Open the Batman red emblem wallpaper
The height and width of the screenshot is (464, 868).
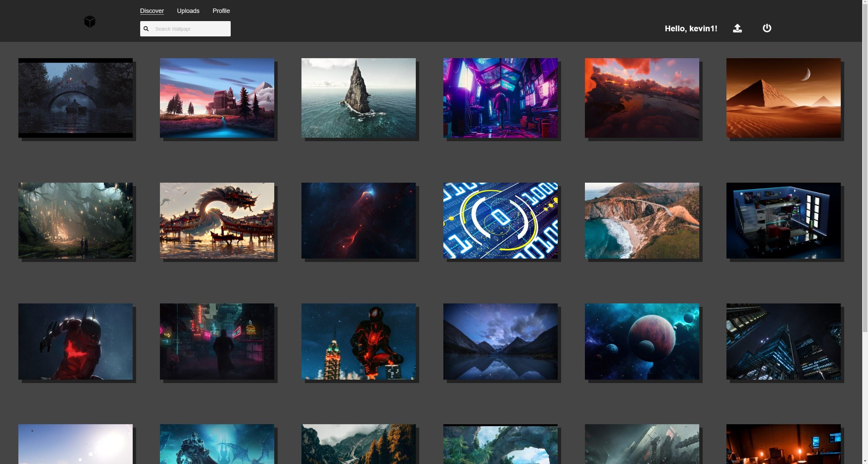pyautogui.click(x=75, y=341)
